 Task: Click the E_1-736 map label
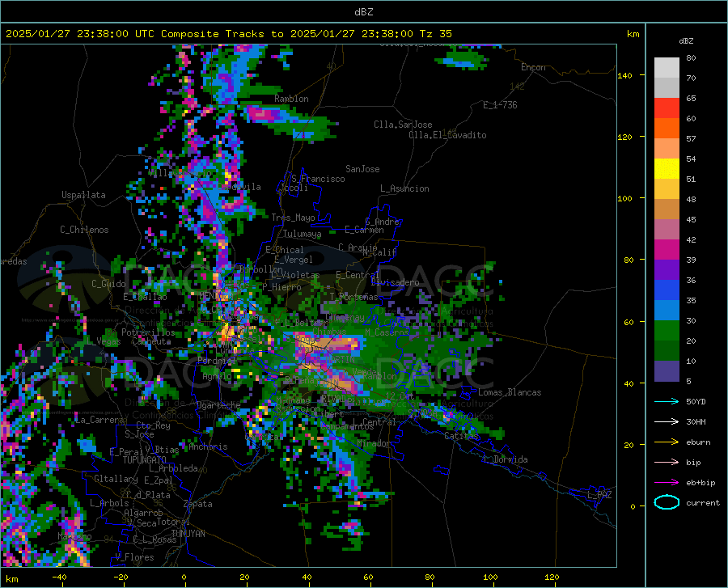click(x=500, y=105)
